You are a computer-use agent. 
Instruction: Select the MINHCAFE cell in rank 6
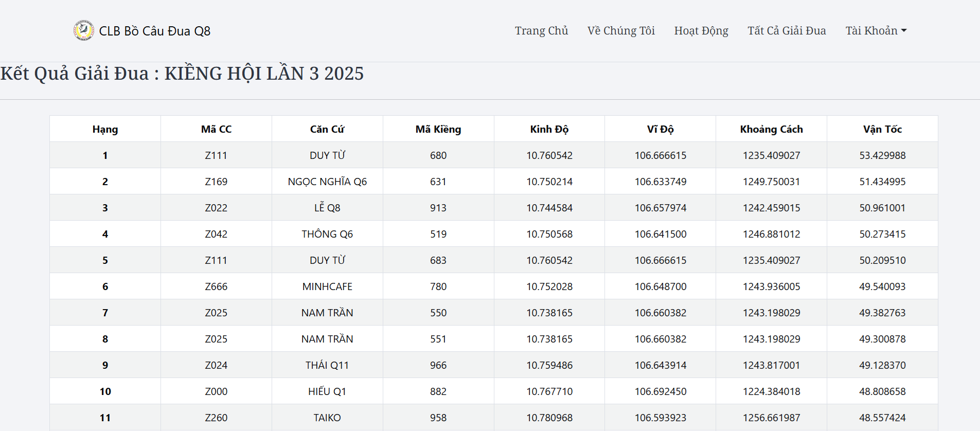coord(327,286)
